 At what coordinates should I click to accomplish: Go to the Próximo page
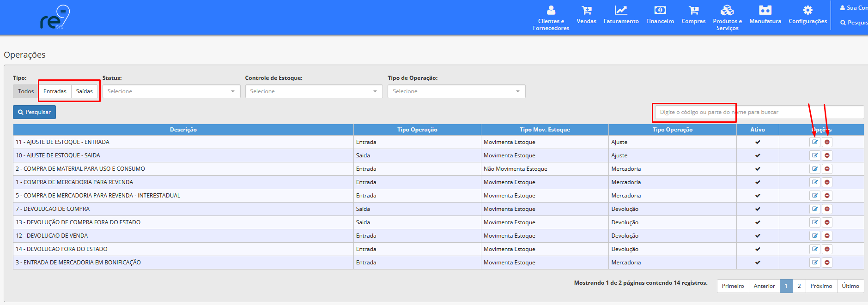pos(821,286)
